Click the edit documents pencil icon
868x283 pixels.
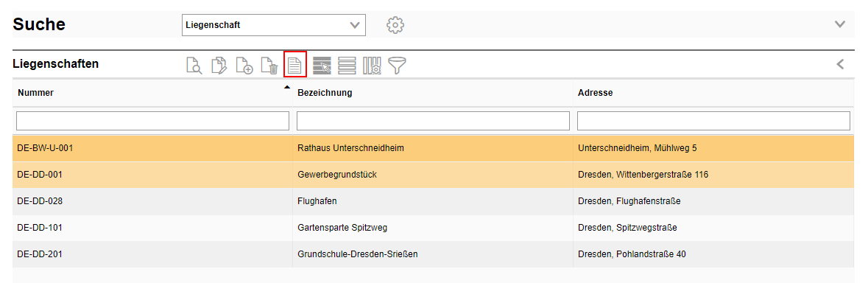(219, 66)
